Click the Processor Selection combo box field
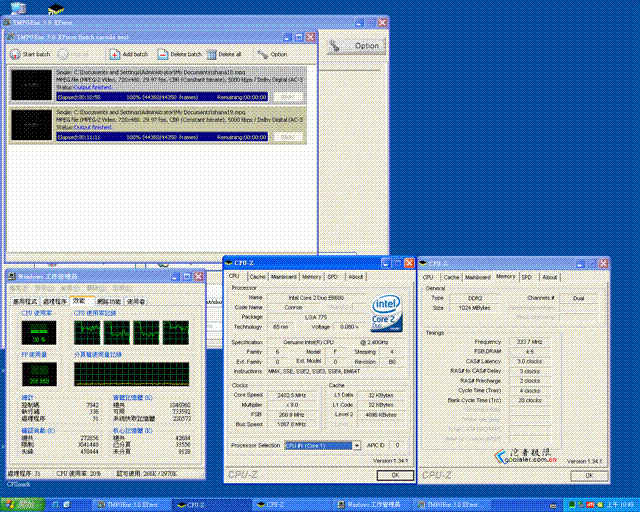640x512 pixels. pyautogui.click(x=322, y=445)
